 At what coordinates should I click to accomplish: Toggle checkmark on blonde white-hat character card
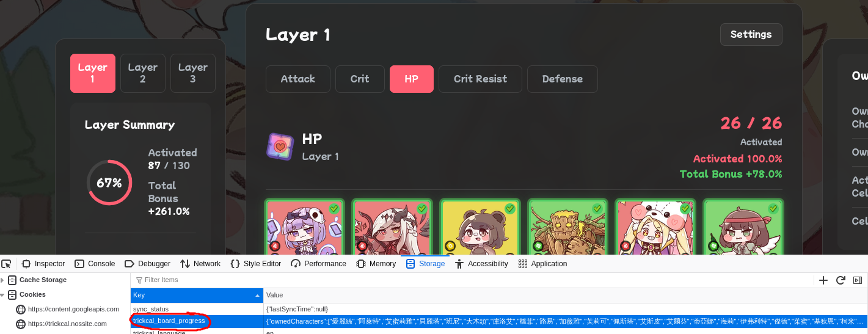pos(685,209)
